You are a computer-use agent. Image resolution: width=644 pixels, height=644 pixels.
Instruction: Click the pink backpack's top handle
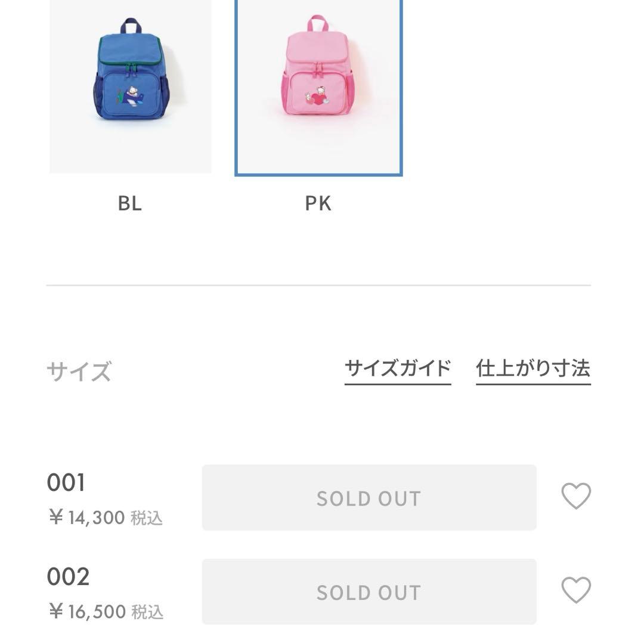click(x=318, y=23)
